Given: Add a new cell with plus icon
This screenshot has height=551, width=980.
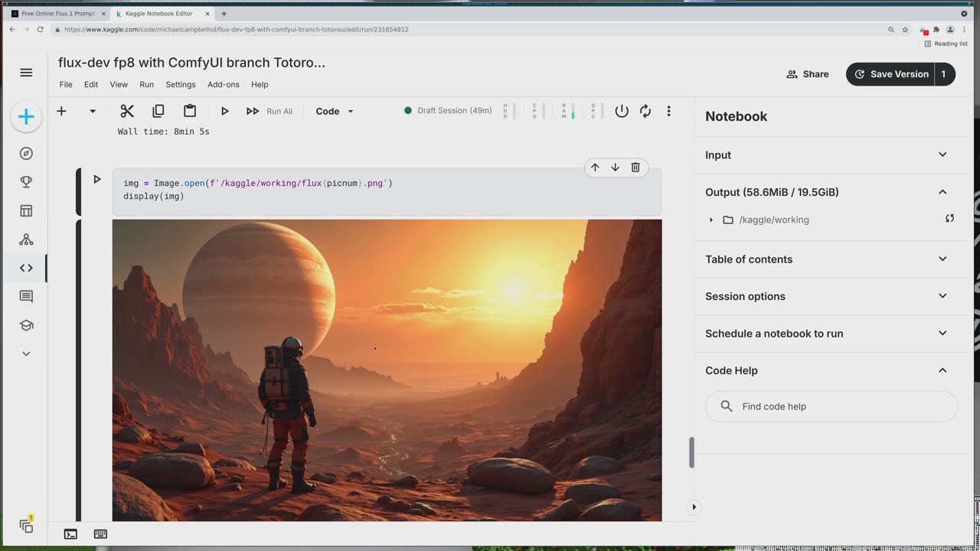Looking at the screenshot, I should point(61,111).
